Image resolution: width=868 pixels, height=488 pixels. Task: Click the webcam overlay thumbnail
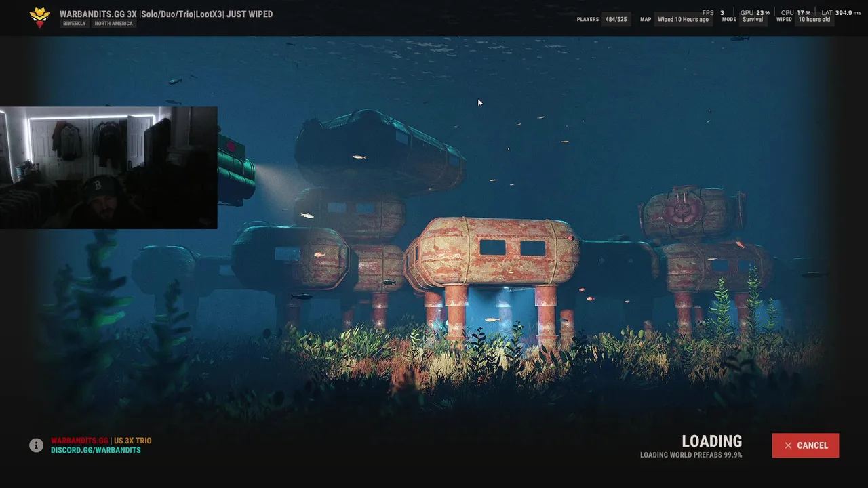click(108, 167)
